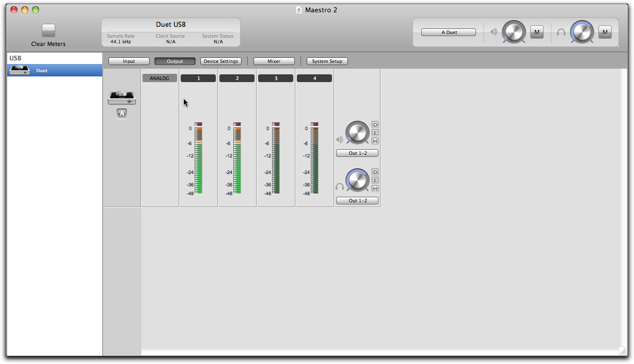Click the output channel 4 level meter
Screen dimensions: 634x364
click(x=314, y=160)
